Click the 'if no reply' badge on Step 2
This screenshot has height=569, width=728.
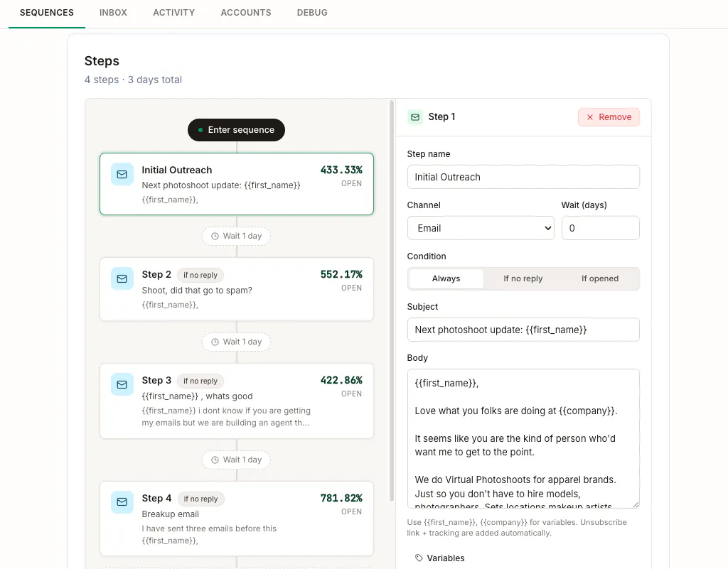coord(200,275)
